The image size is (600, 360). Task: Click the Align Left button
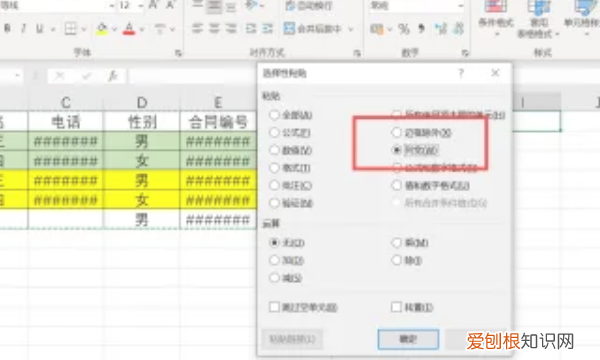click(197, 28)
